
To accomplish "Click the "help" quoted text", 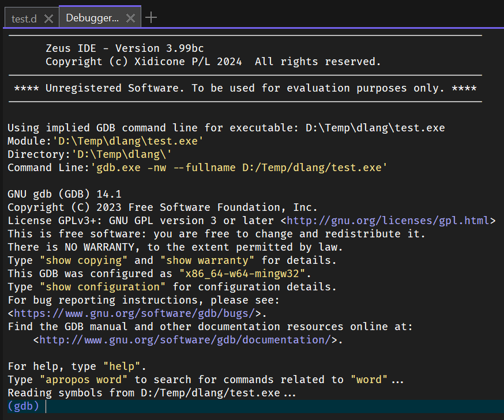I will click(122, 366).
